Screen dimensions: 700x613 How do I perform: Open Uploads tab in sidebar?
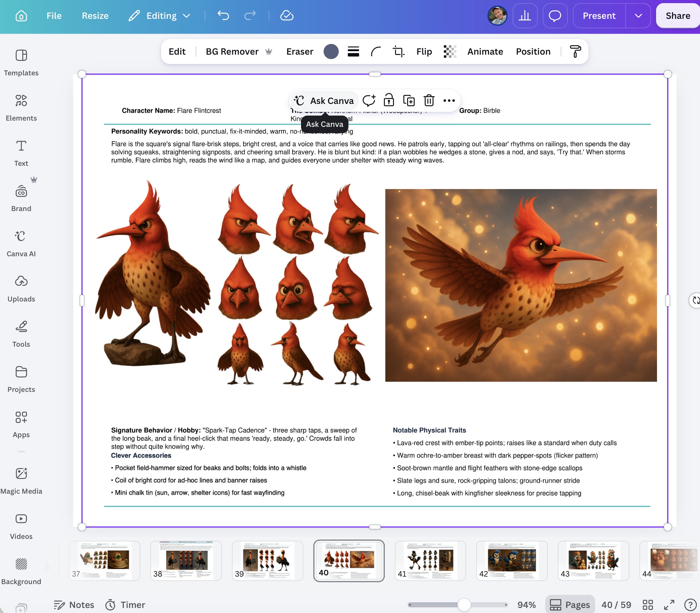pos(21,289)
